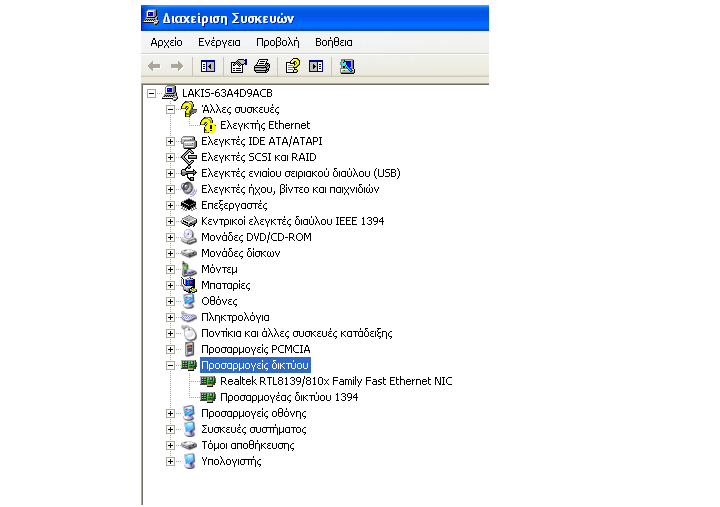Viewport: 720px width, 507px height.
Task: Click the Help toolbar icon
Action: click(x=292, y=67)
